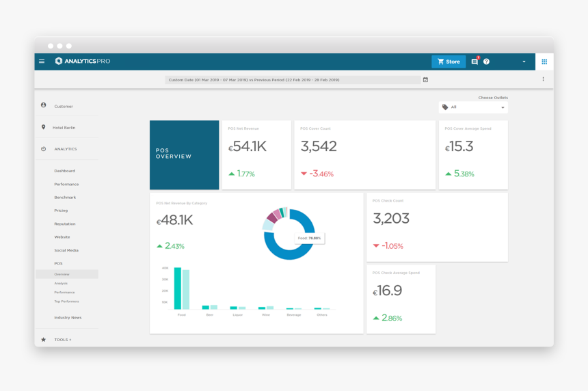
Task: Select POS Performance sub-item
Action: pyautogui.click(x=64, y=293)
